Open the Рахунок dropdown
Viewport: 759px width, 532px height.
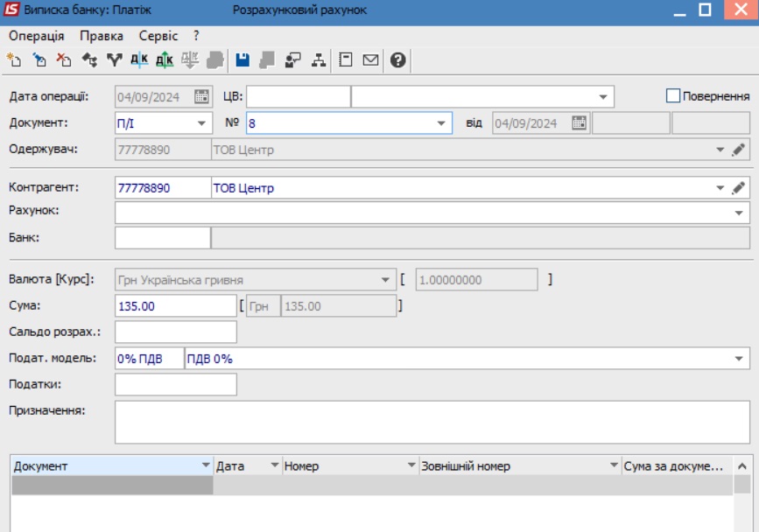[x=739, y=213]
